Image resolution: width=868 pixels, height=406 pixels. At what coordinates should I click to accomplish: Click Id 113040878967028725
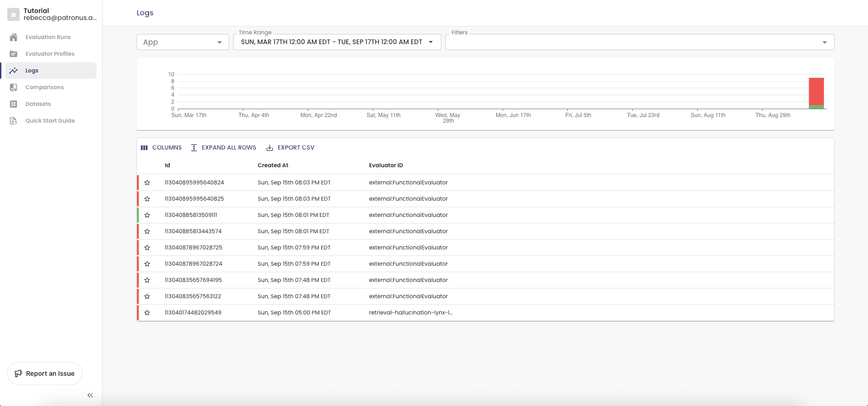pos(194,248)
